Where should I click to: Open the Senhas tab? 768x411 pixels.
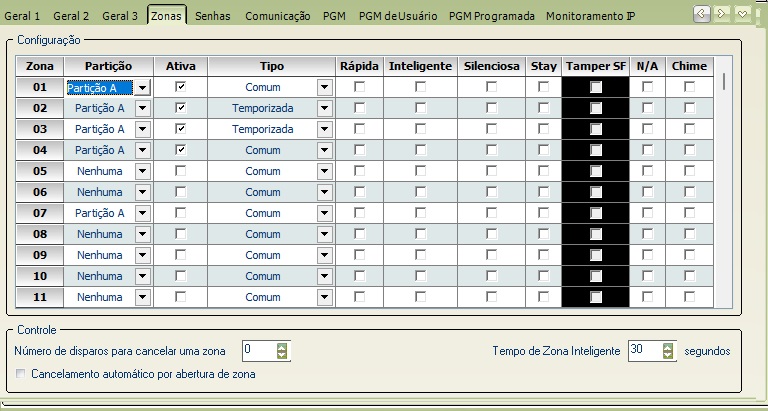(213, 16)
